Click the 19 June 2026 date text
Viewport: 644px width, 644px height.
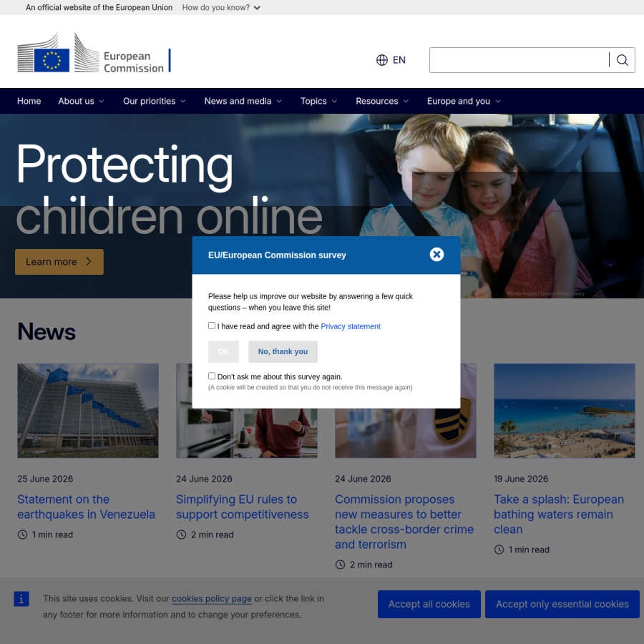(521, 479)
